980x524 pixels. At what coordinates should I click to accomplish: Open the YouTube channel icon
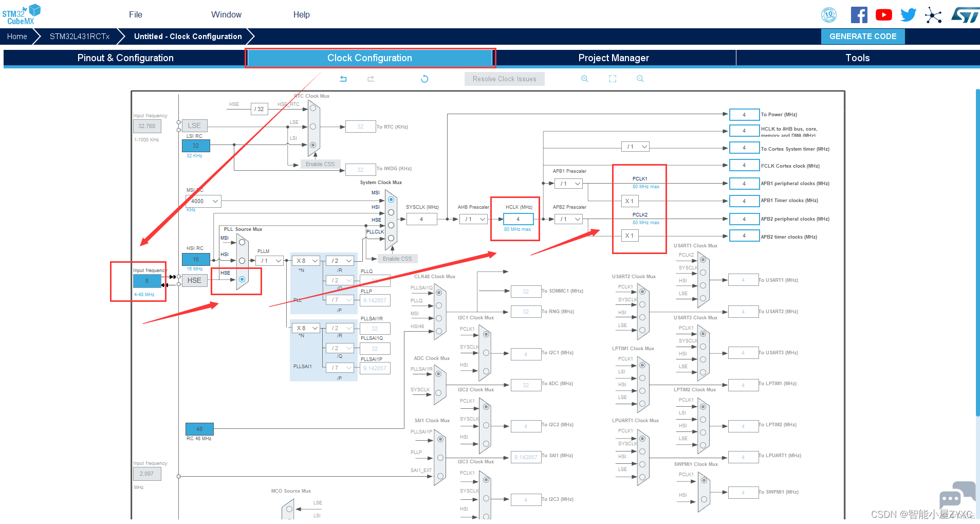tap(884, 15)
